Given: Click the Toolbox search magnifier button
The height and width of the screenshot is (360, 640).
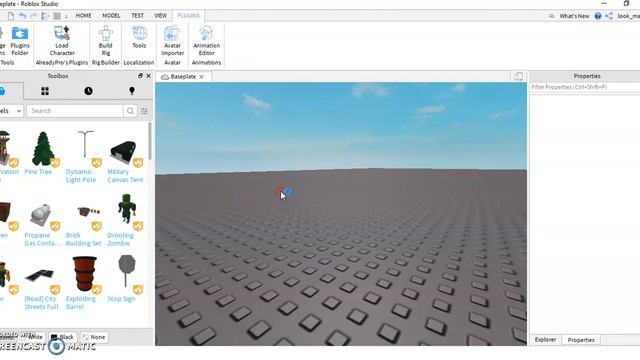Looking at the screenshot, I should pos(130,111).
